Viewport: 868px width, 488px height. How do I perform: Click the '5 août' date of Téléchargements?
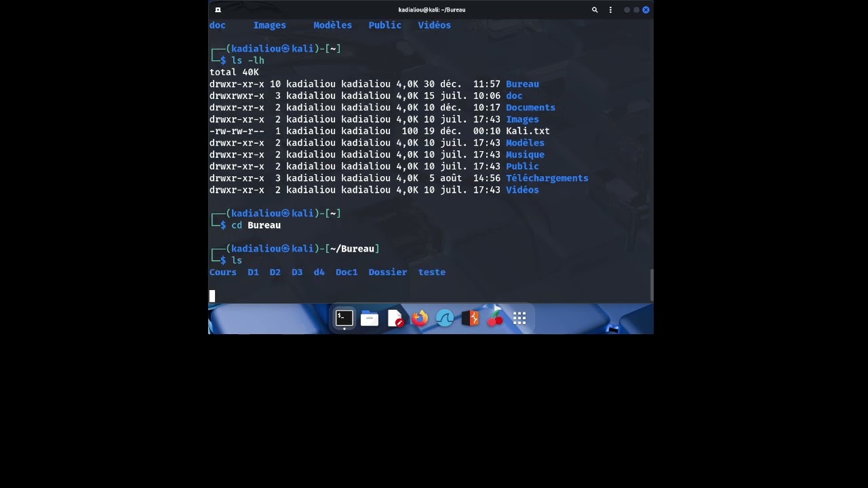tap(446, 178)
